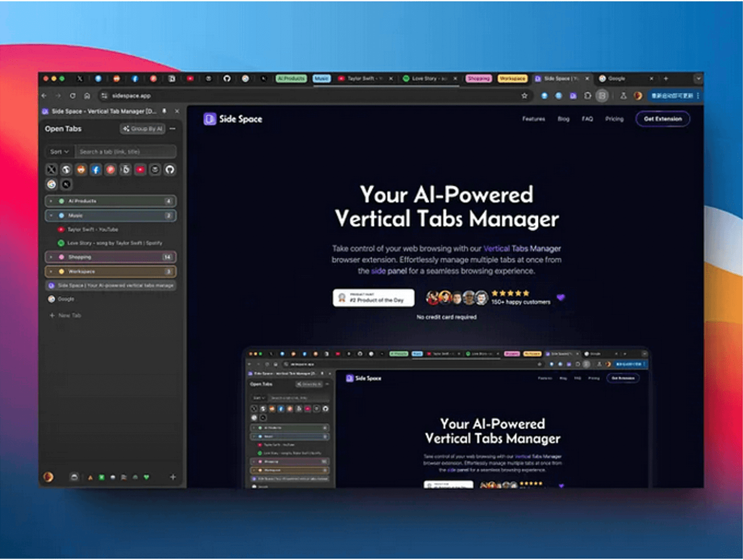Open the three-dot more menu beside Group By AI

pos(172,129)
